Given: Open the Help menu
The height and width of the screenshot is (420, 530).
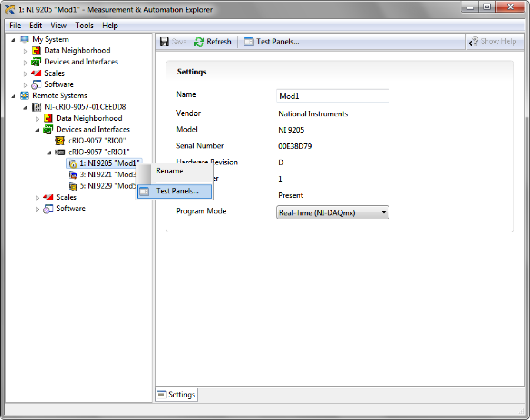Looking at the screenshot, I should 110,25.
